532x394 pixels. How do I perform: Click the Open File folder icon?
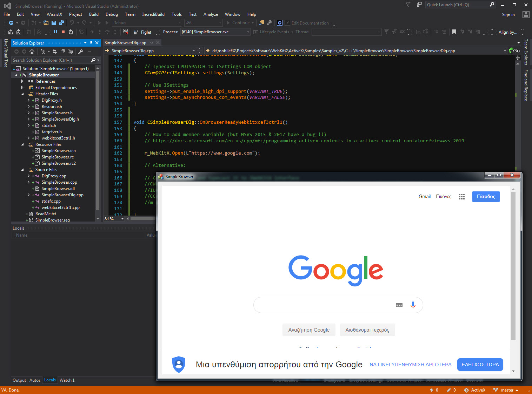(x=46, y=23)
